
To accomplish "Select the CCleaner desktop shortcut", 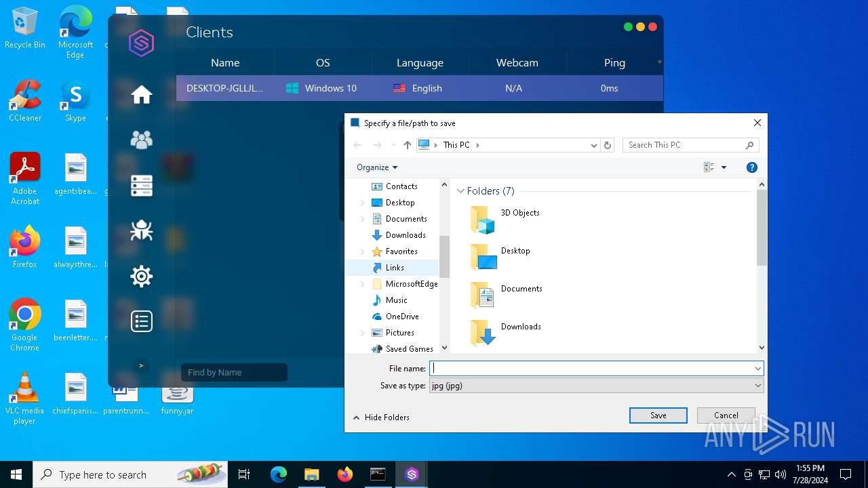I will click(25, 101).
